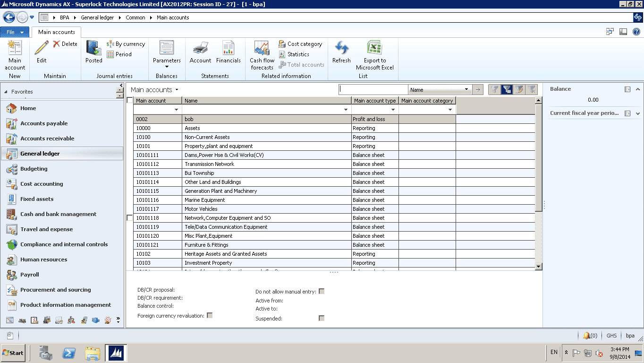Toggle the Suspended checkbox
This screenshot has width=644, height=363.
322,318
